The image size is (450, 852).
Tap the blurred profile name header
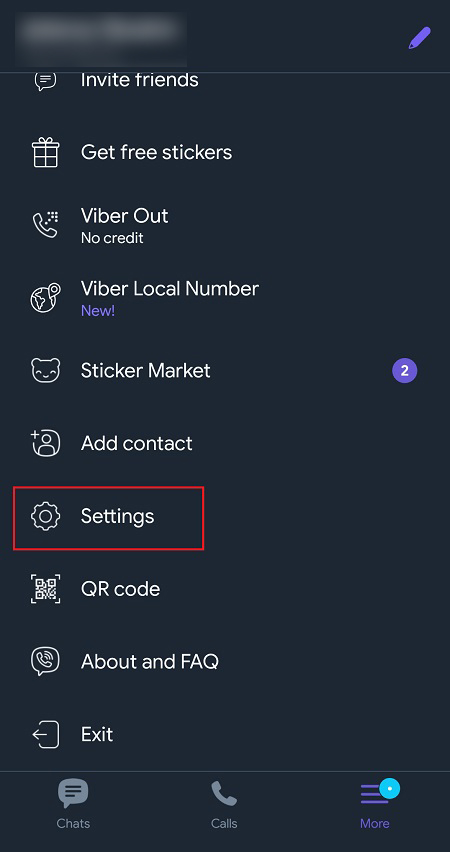[101, 37]
